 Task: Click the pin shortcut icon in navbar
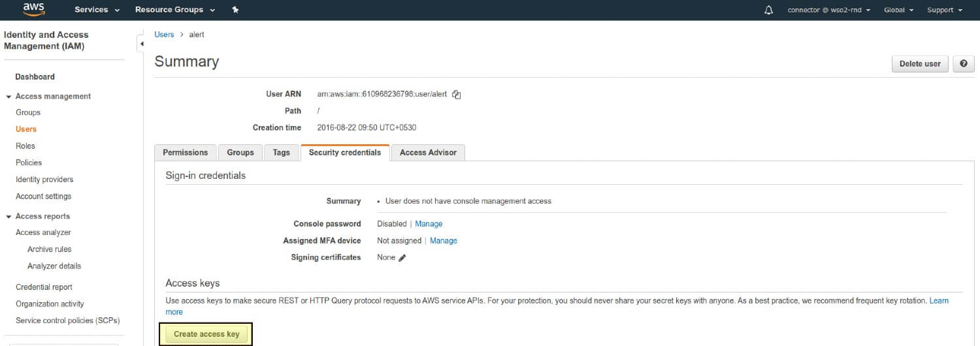coord(235,10)
